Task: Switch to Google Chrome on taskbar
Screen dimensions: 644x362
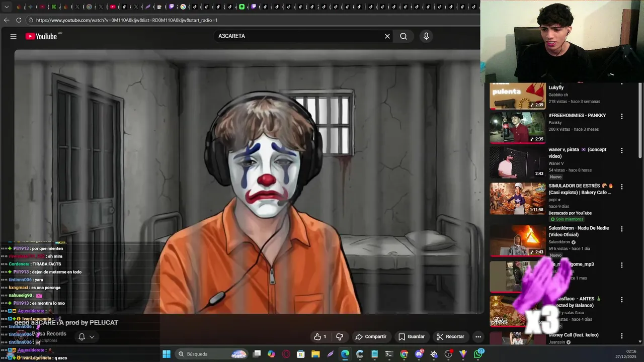Action: [x=404, y=354]
